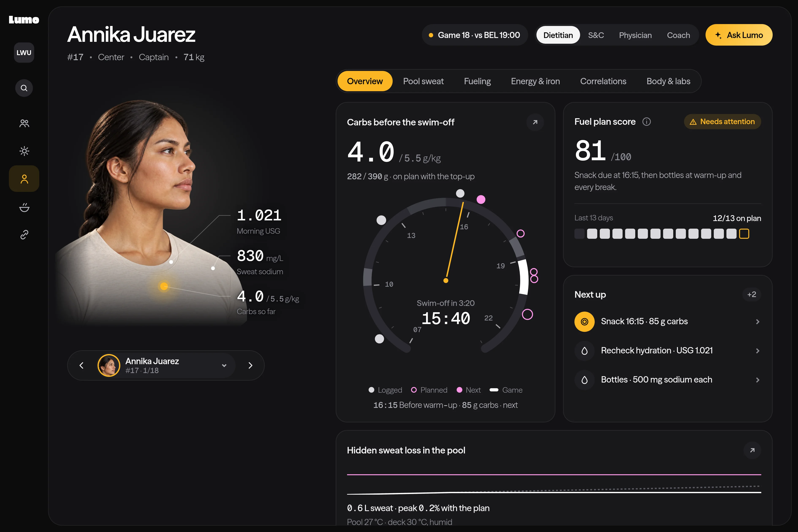The width and height of the screenshot is (798, 532).
Task: Click the droplet icon beside Recheck hydration
Action: tap(584, 350)
